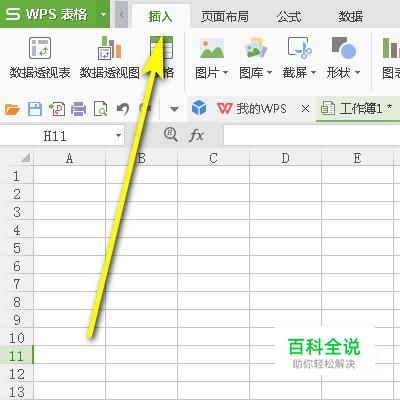Select row 3 header
The width and height of the screenshot is (400, 400).
tap(16, 212)
